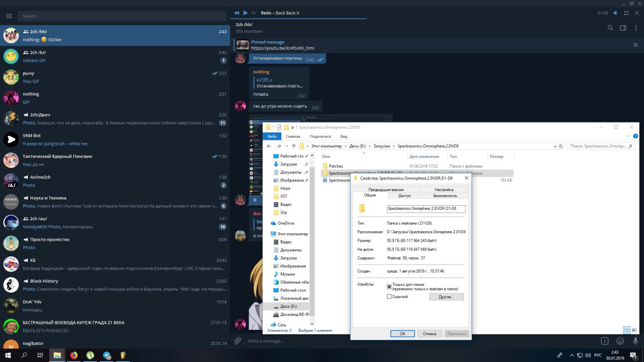Open Доступ tab in properties dialog

tap(405, 195)
